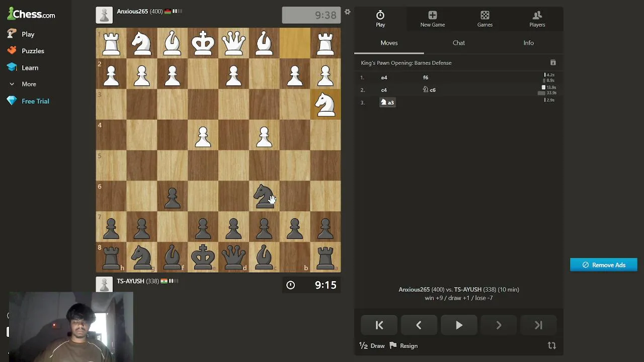The width and height of the screenshot is (644, 362).
Task: Open the opening explorer book icon
Action: coord(553,63)
